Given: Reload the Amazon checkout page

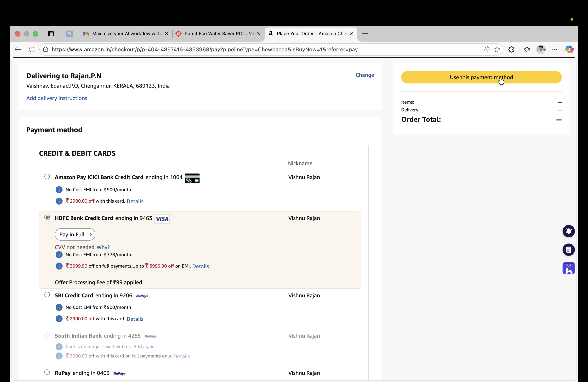Looking at the screenshot, I should (32, 49).
